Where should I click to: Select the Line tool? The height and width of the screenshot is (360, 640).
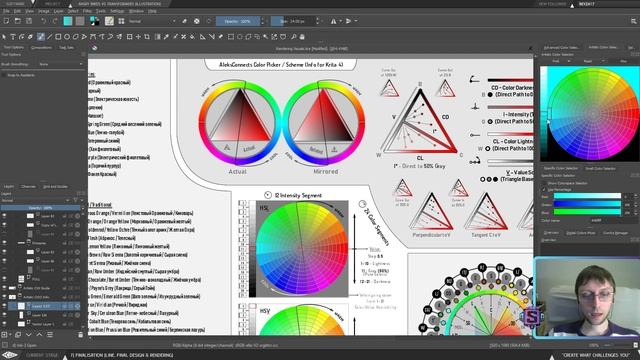pyautogui.click(x=49, y=37)
